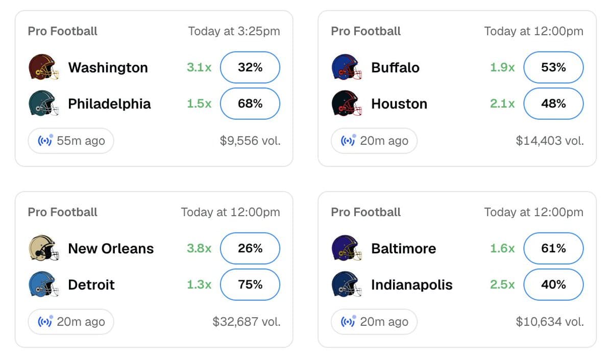Click the New Orleans gold helmet icon

click(x=44, y=248)
